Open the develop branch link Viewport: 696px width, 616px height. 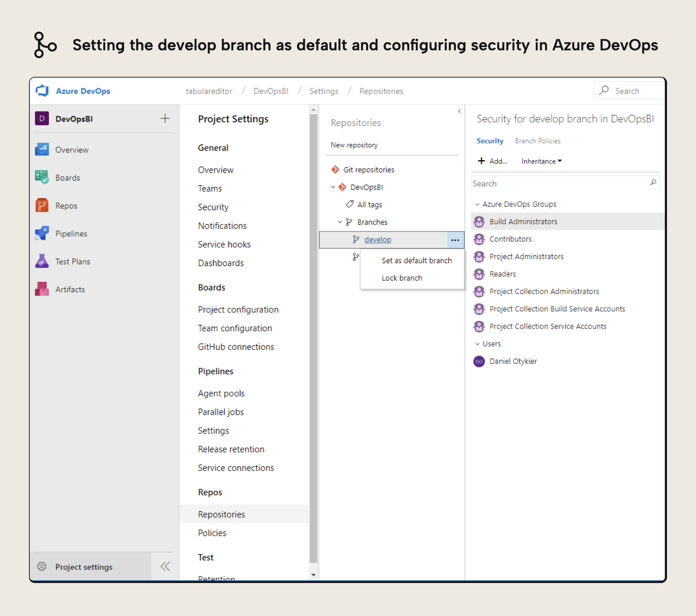click(x=378, y=240)
